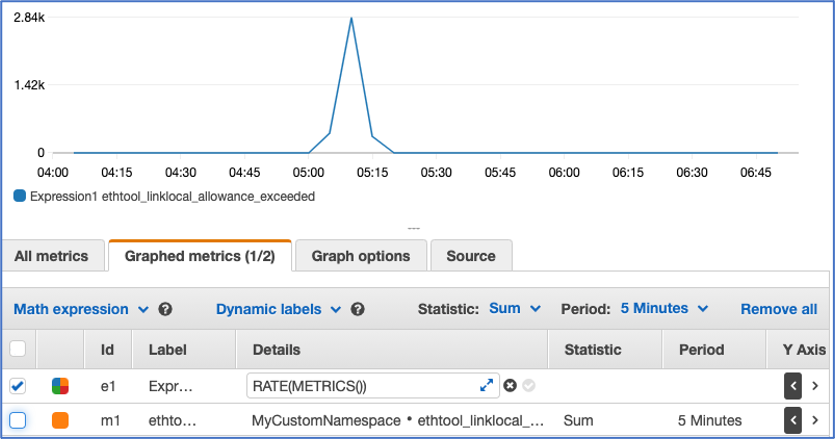Image resolution: width=835 pixels, height=439 pixels.
Task: Open the Math expression dropdown
Action: [x=81, y=310]
